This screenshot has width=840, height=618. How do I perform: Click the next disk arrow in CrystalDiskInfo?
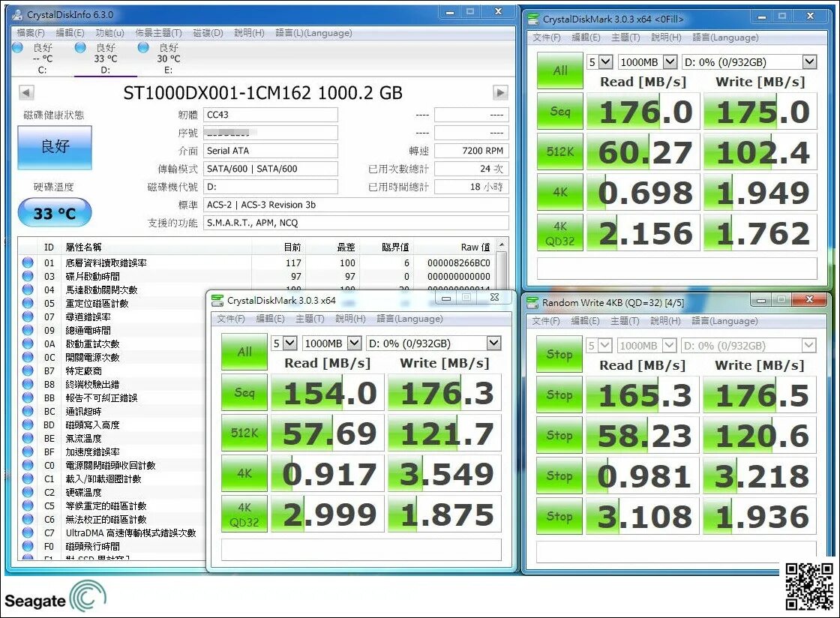pos(499,92)
